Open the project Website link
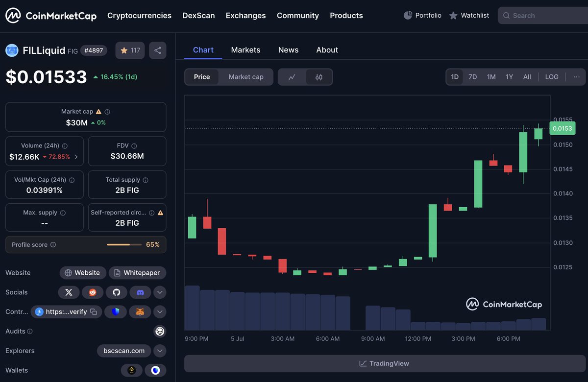Image resolution: width=588 pixels, height=382 pixels. coord(83,273)
